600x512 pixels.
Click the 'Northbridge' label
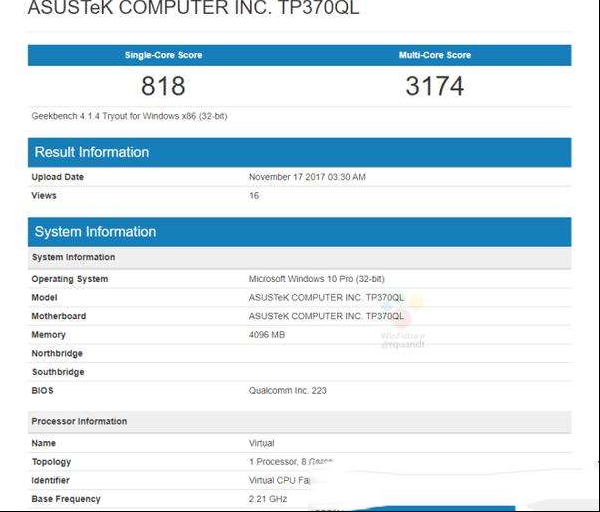point(57,353)
